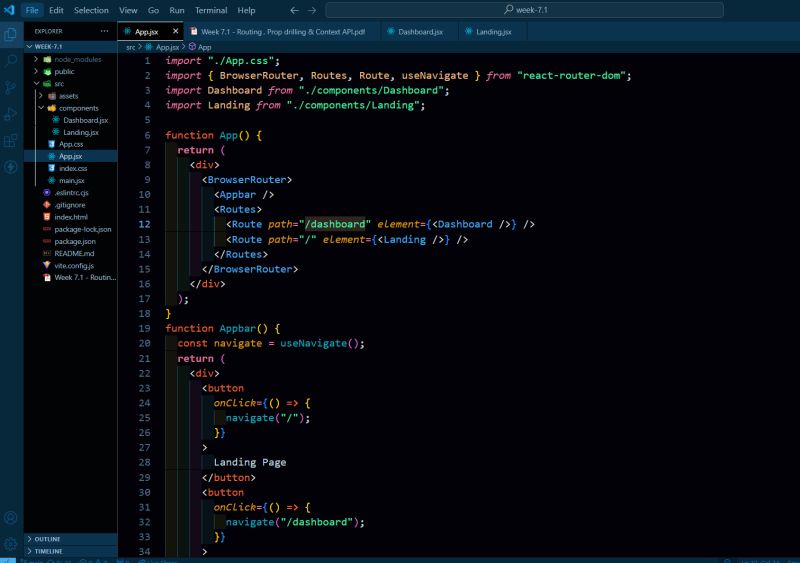Click the src breadcrumb segment
Image resolution: width=800 pixels, height=563 pixels.
tap(130, 47)
